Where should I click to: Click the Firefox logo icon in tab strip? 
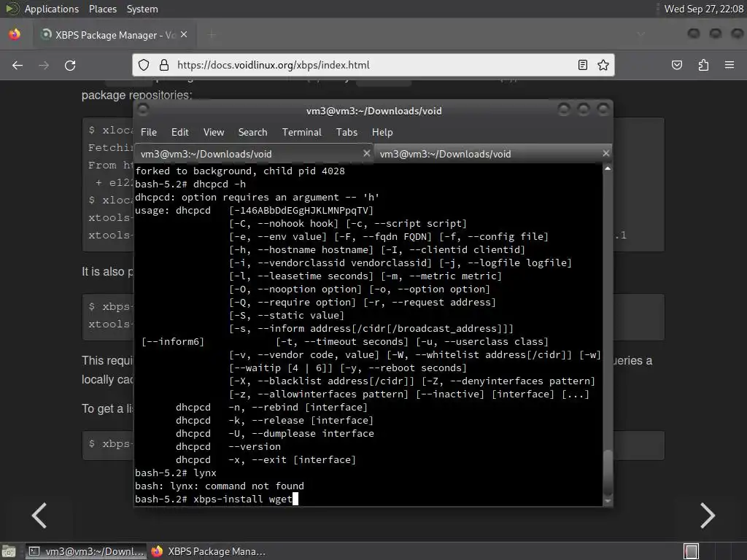(15, 34)
